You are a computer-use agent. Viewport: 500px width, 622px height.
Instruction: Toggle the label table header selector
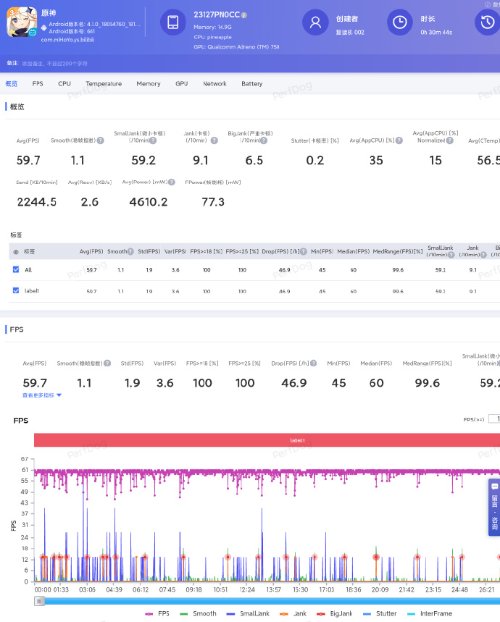coord(16,251)
